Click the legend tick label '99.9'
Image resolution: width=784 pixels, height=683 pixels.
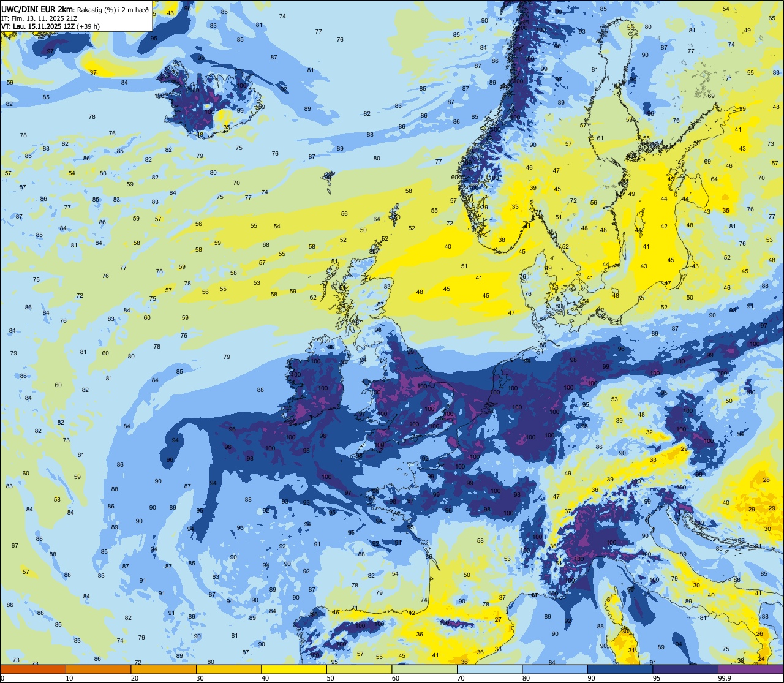point(725,678)
